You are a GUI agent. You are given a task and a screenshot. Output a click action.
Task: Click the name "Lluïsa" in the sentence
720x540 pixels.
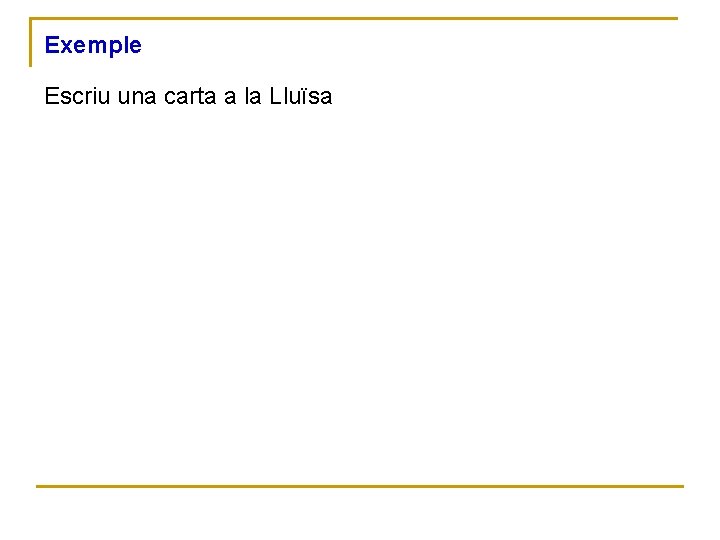click(301, 97)
